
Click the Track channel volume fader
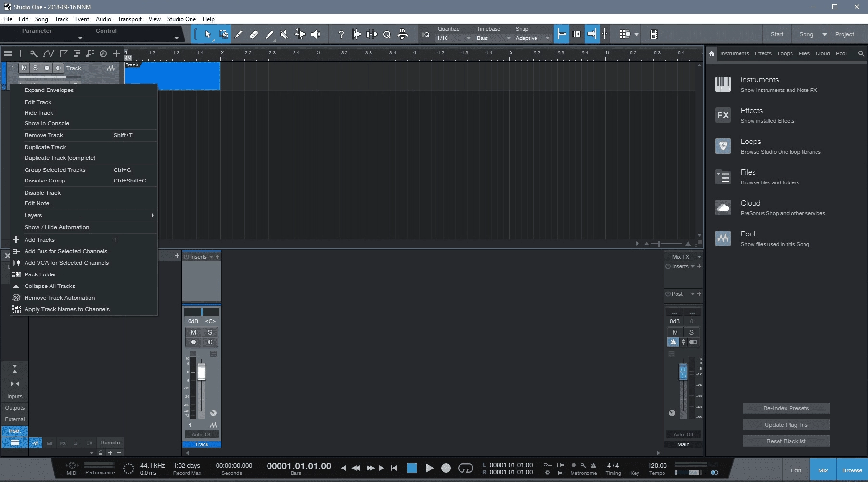[x=202, y=372]
